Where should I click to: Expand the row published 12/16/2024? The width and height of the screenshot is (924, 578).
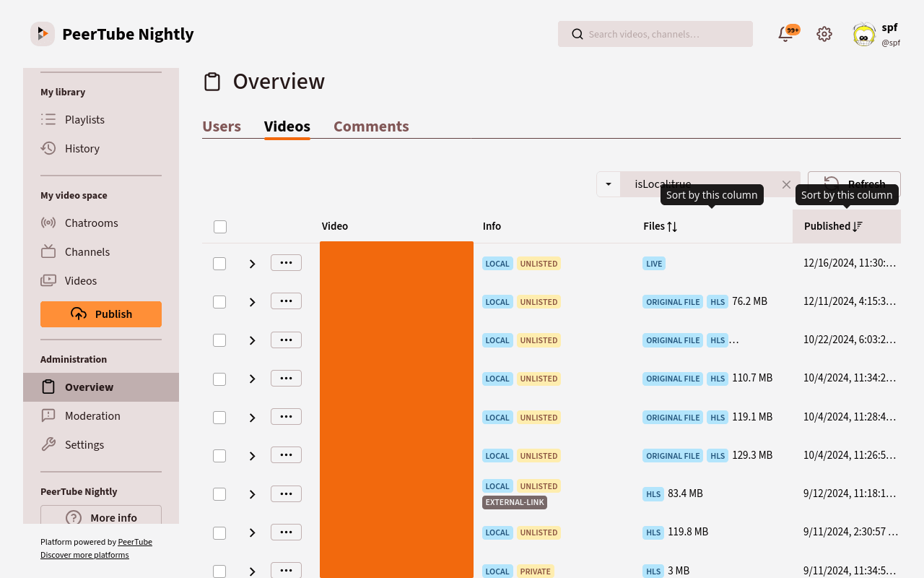(252, 264)
